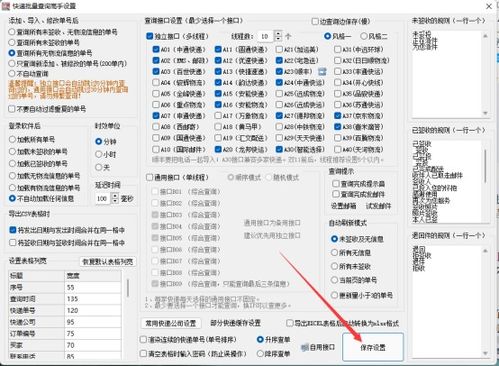Uncheck the A37 京东物流 checkbox
Image resolution: width=499 pixels, height=366 pixels.
(337, 116)
